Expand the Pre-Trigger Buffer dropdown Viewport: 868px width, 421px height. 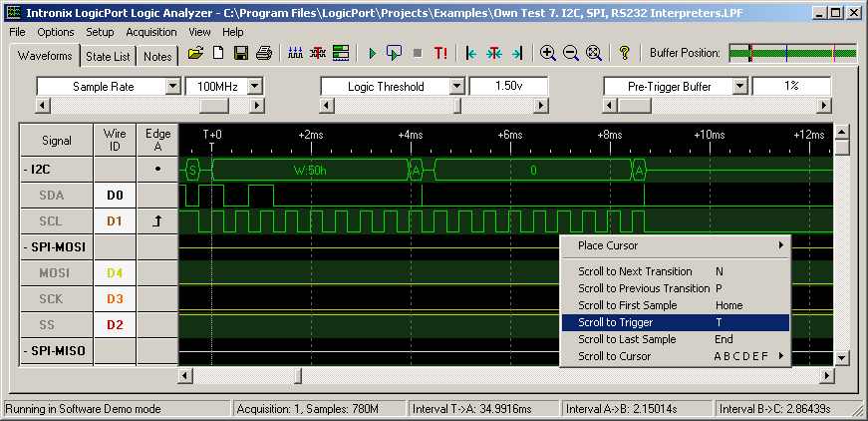pyautogui.click(x=739, y=87)
